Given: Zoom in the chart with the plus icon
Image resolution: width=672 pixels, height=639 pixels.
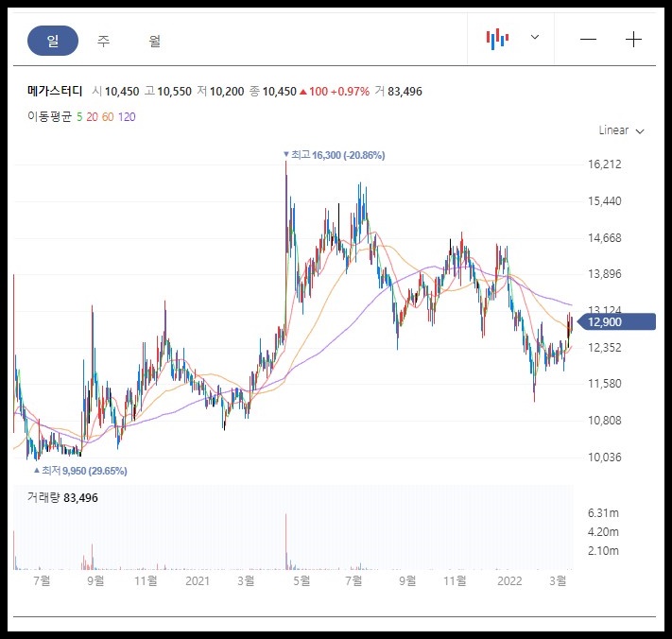Looking at the screenshot, I should coord(633,40).
